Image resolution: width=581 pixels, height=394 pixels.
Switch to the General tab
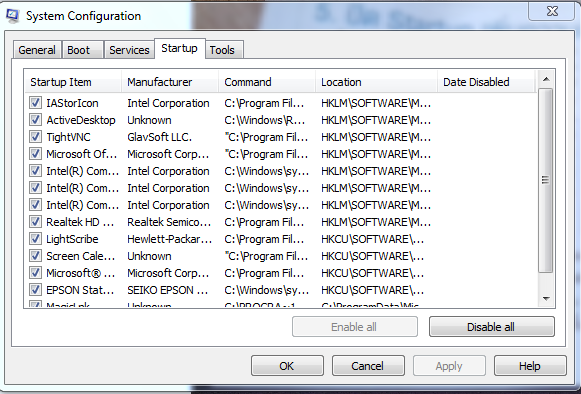[x=37, y=50]
